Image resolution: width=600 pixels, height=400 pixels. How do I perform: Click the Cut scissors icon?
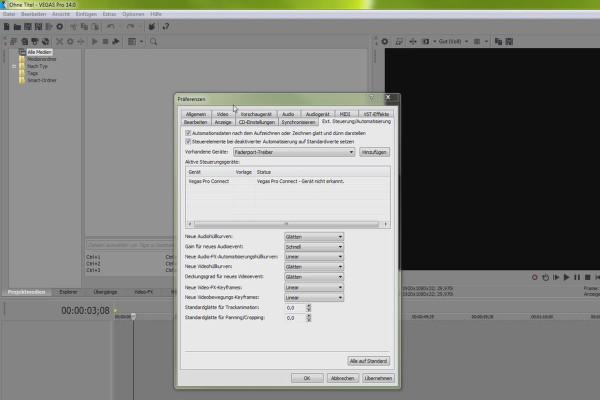tap(73, 26)
